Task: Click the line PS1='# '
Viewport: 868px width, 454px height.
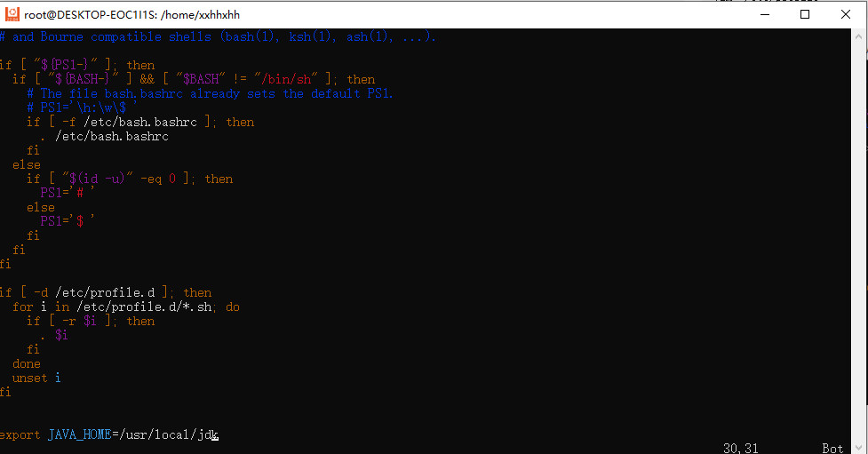Action: (68, 193)
